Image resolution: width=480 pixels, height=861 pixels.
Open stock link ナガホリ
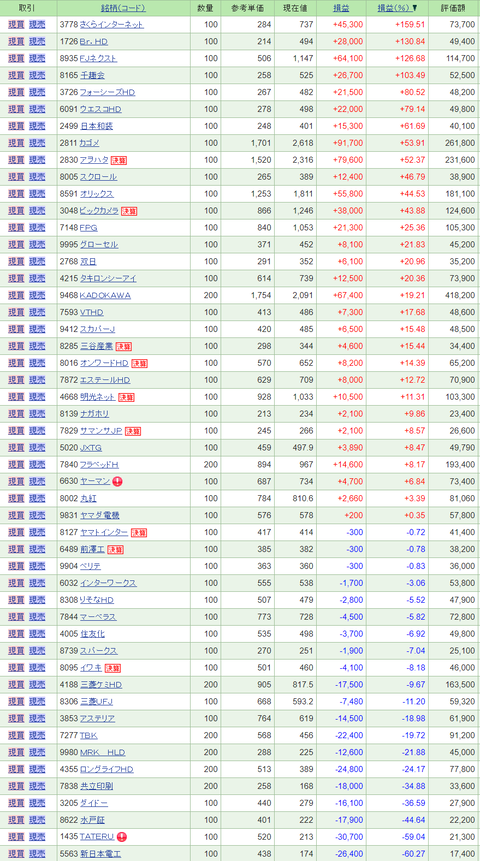pos(94,414)
